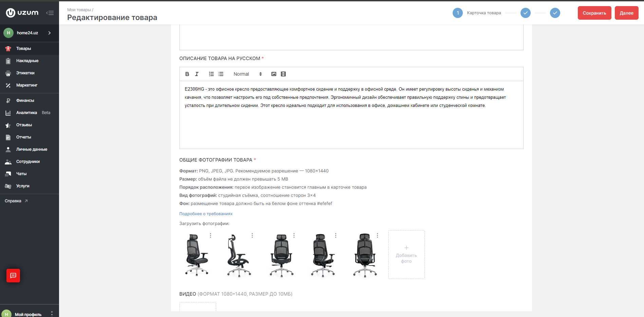Click the Сохранить button
The image size is (644, 317).
[x=594, y=13]
